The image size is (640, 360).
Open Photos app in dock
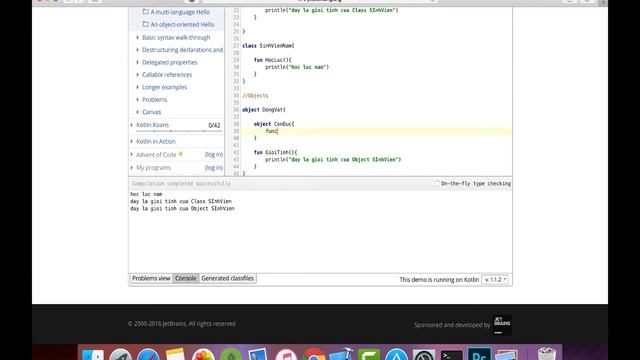[203, 355]
